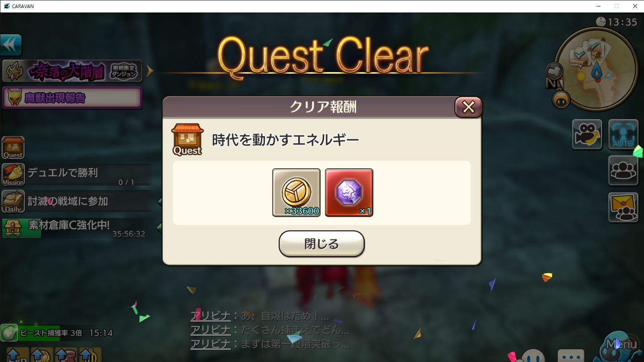Open the Quest shop icon in sidebar

(x=13, y=148)
